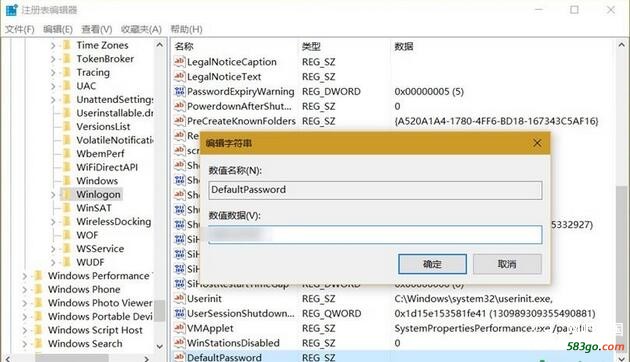
Task: Click the SystemPropertiesPerformance.exe data value
Action: pos(493,328)
